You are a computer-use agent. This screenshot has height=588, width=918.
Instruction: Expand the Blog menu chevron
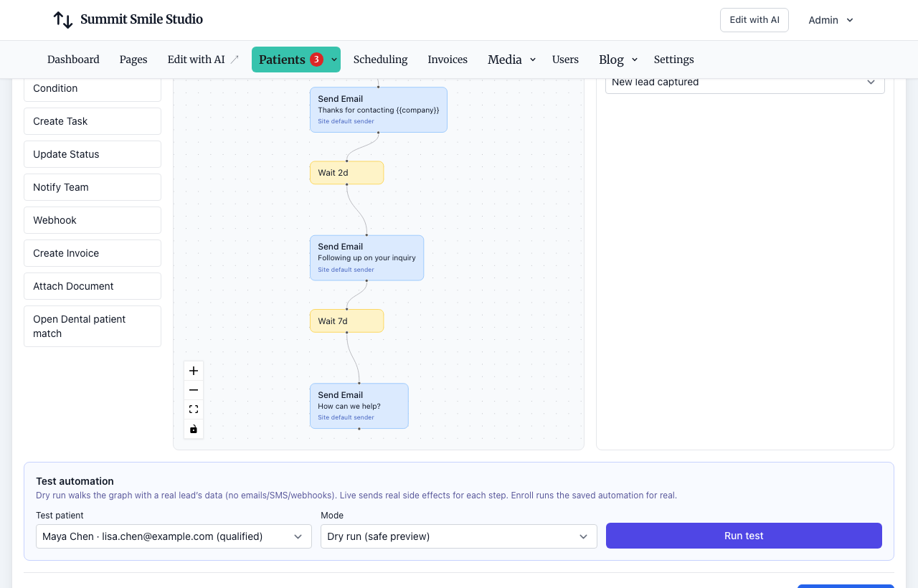(635, 60)
